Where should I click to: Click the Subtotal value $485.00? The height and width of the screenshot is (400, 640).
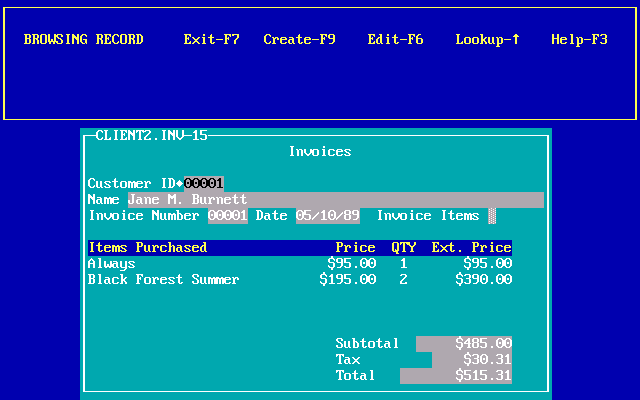[464, 344]
